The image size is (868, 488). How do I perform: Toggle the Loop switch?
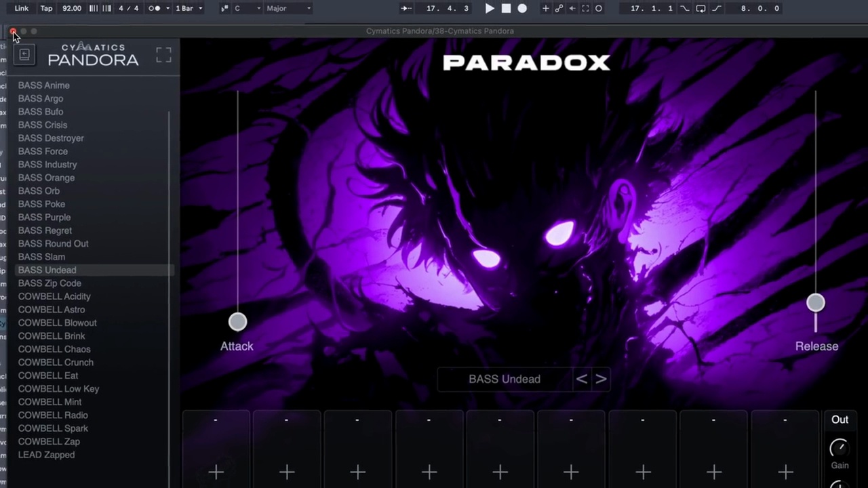pyautogui.click(x=701, y=8)
